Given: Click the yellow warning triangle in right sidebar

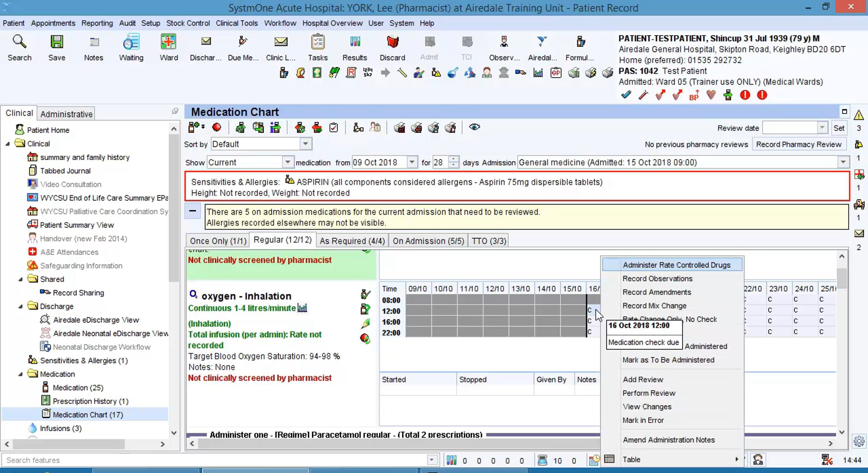Looking at the screenshot, I should click(x=859, y=115).
